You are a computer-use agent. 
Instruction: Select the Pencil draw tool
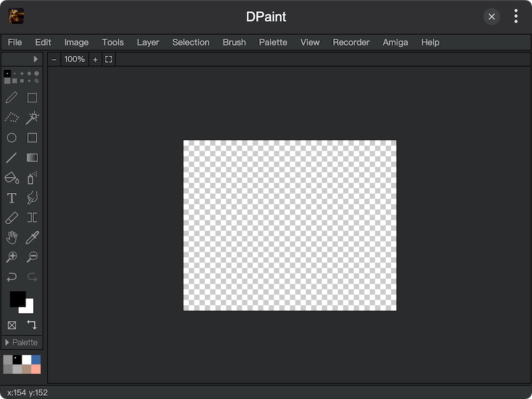point(11,98)
